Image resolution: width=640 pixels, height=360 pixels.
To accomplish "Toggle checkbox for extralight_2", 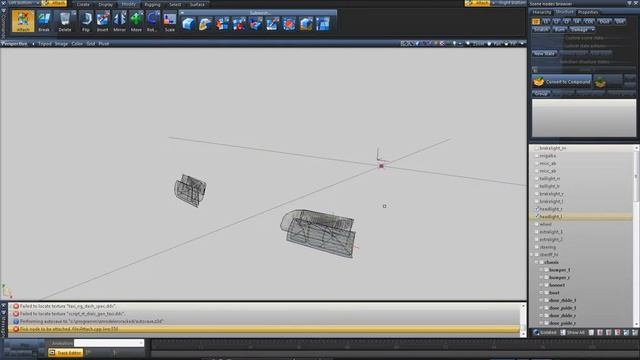I will tap(537, 240).
